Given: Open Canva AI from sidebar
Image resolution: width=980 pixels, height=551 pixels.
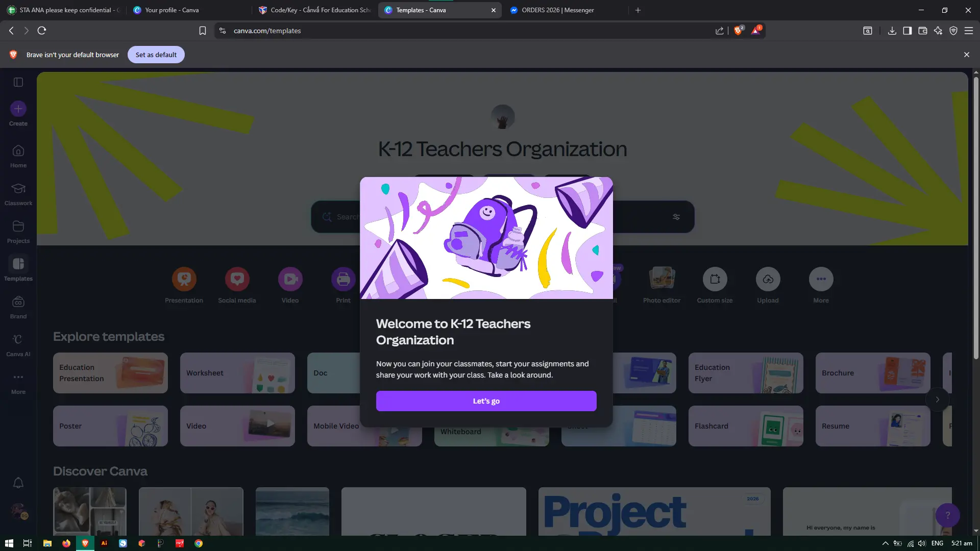Looking at the screenshot, I should [x=18, y=345].
